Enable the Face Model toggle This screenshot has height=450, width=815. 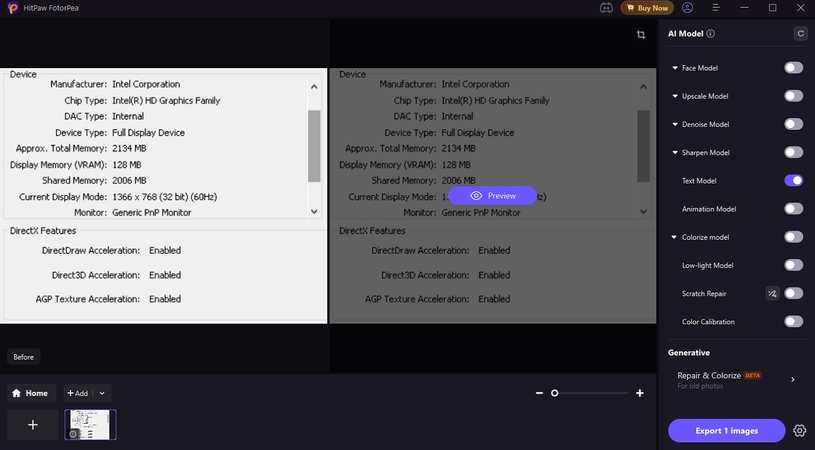point(793,68)
